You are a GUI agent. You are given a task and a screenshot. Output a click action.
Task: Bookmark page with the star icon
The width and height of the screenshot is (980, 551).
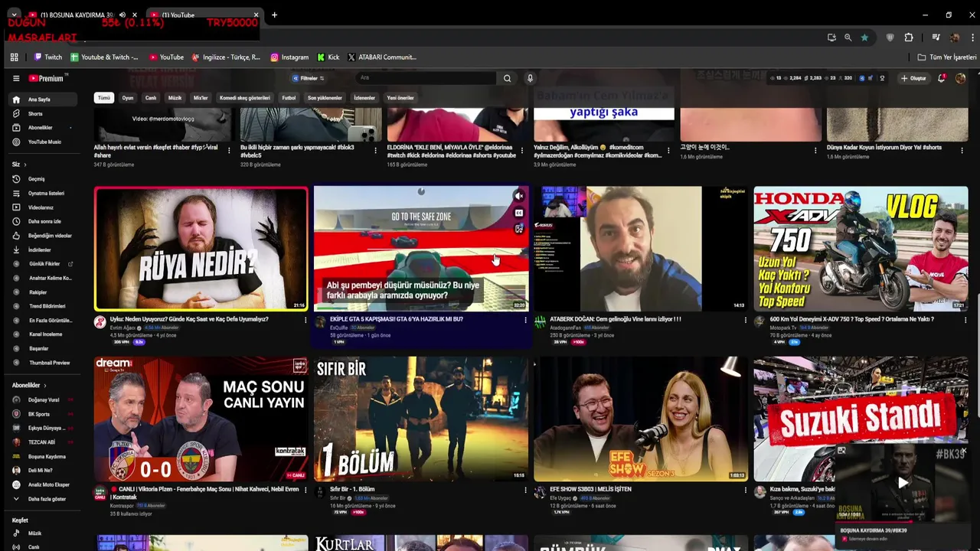[x=864, y=37]
